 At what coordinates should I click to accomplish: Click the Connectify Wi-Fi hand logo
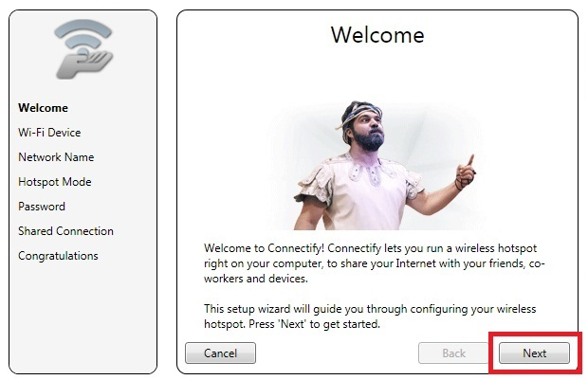[x=83, y=48]
